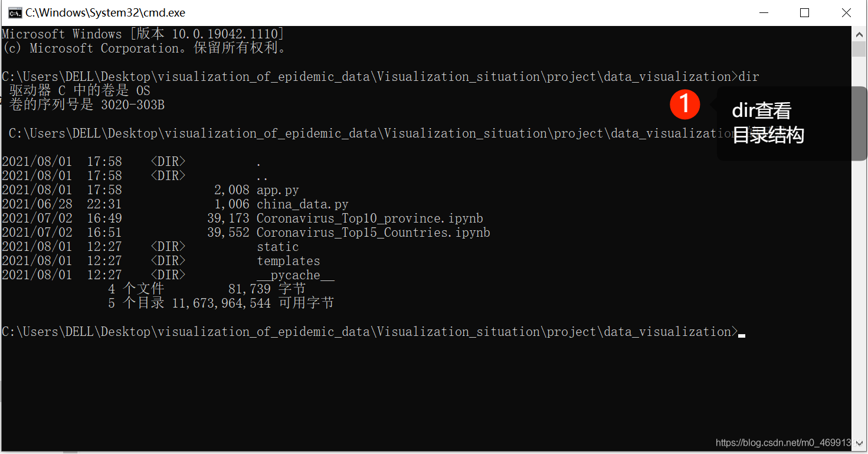This screenshot has height=454, width=868.
Task: Click Coronavirus_Top15_Countries.ipynb filename
Action: click(x=374, y=233)
